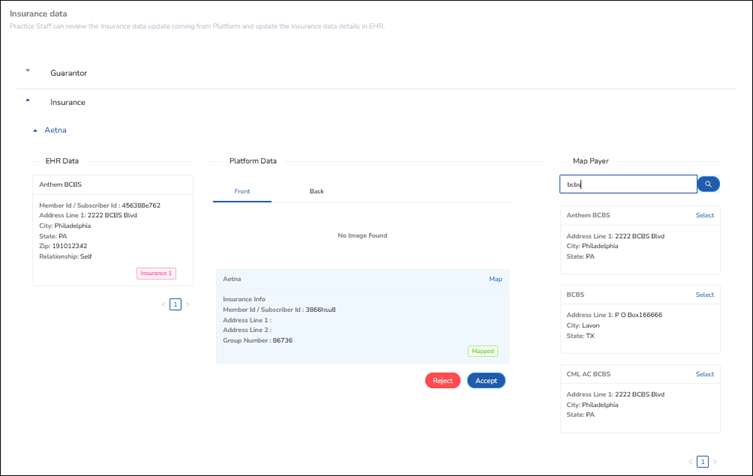Click Group Number : 86736 text
The image size is (753, 476).
[x=257, y=341]
